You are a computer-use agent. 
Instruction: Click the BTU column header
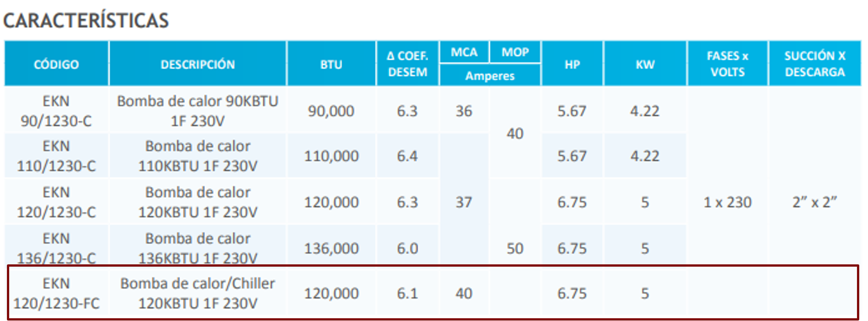(x=331, y=64)
